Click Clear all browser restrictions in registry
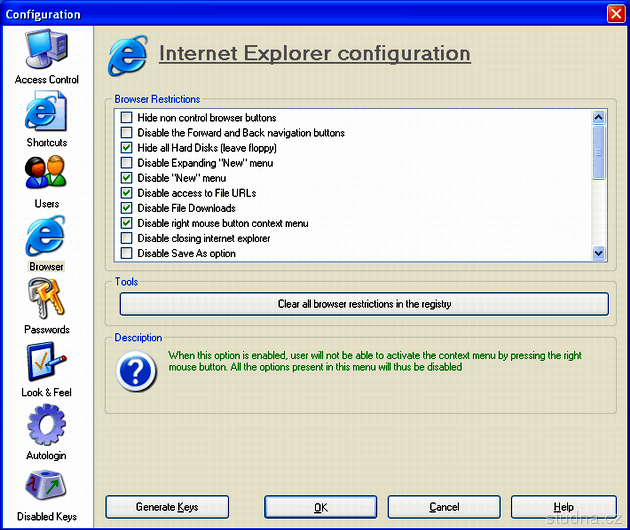Viewport: 630px width, 530px height. [364, 304]
